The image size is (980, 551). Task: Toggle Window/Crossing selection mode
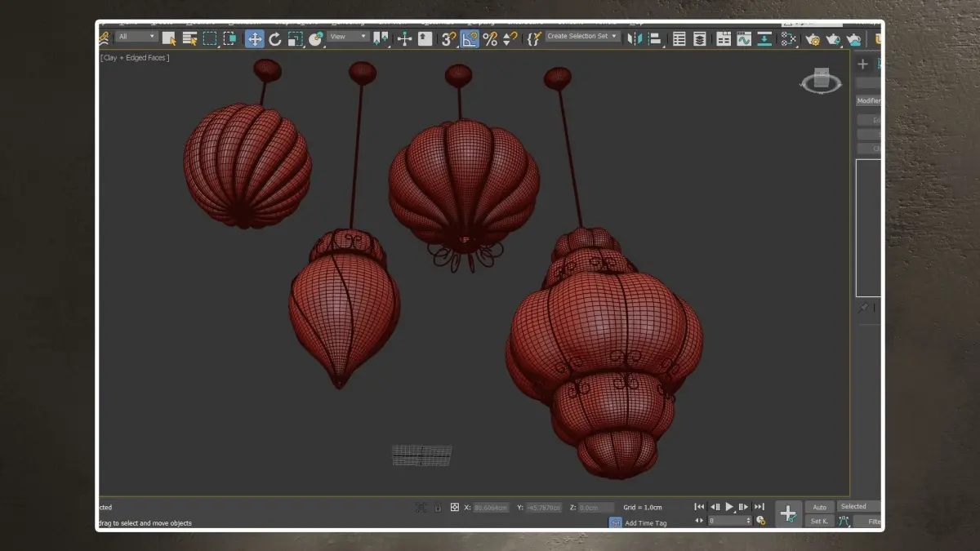tap(229, 38)
